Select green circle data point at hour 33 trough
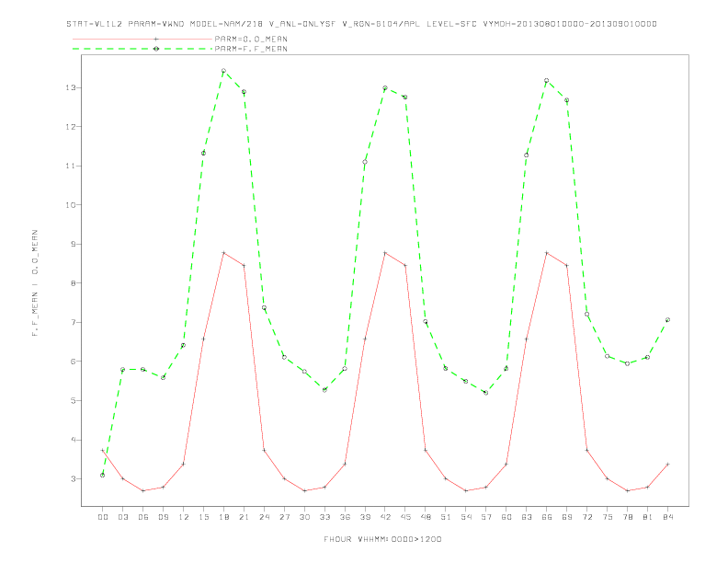 [x=324, y=390]
